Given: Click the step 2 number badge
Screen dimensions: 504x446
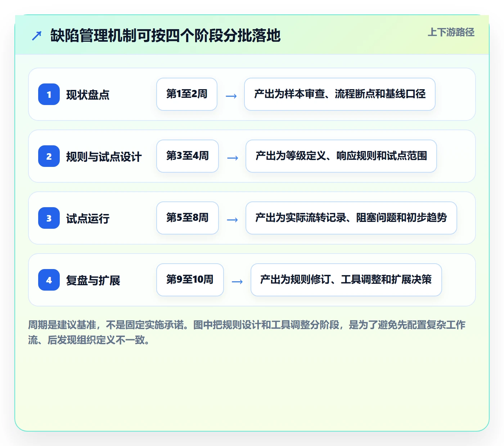Looking at the screenshot, I should [x=49, y=156].
